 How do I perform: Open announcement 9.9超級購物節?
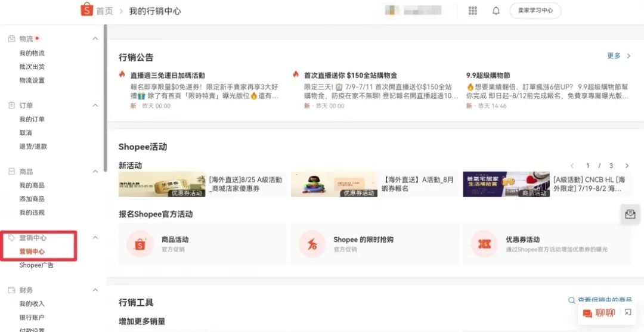click(x=488, y=76)
